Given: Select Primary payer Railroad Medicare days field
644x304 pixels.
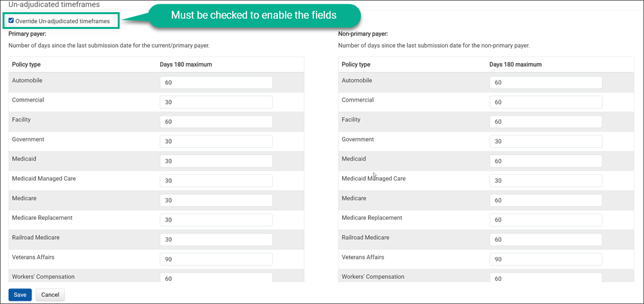Looking at the screenshot, I should coord(216,240).
